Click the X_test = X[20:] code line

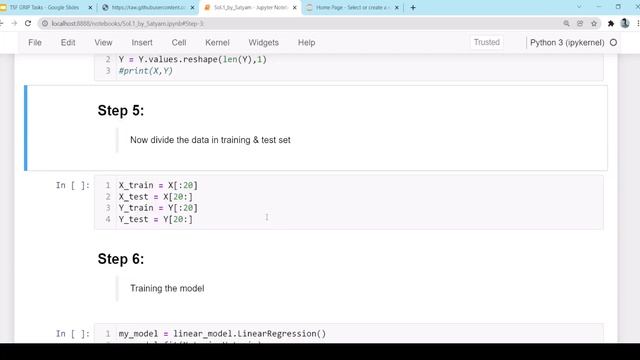[156, 197]
